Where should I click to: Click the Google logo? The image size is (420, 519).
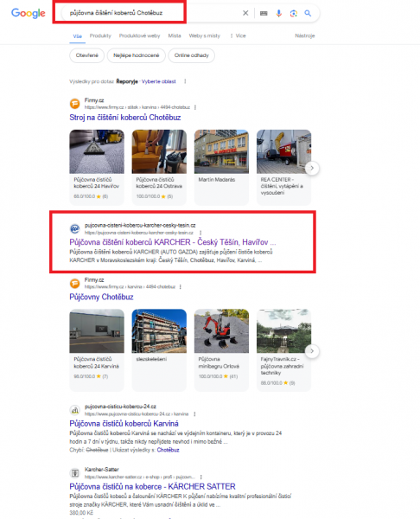click(29, 13)
